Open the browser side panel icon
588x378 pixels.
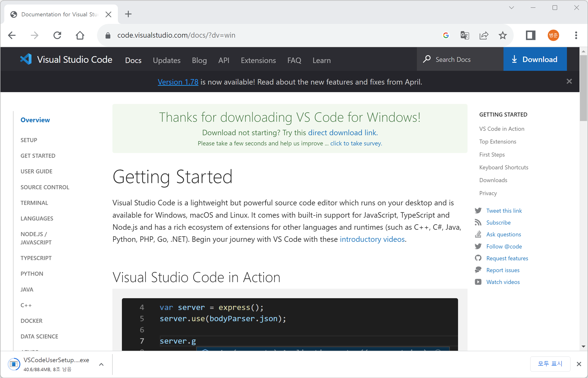point(530,35)
